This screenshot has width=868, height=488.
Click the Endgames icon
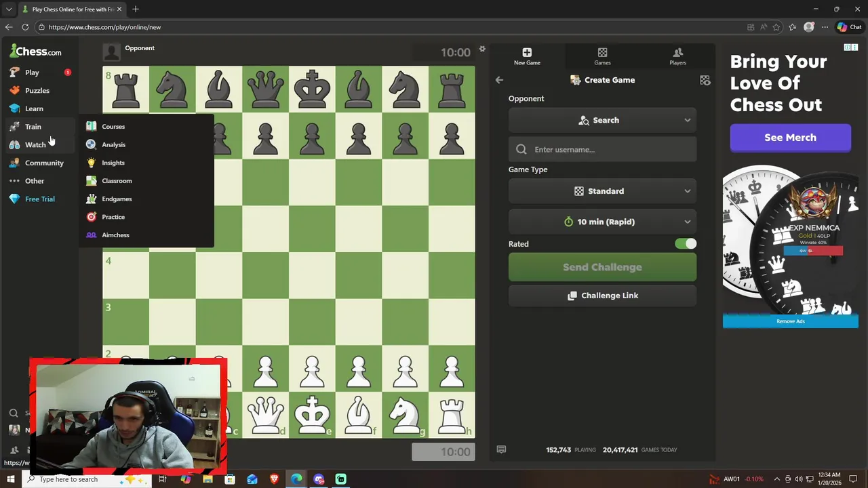coord(91,199)
